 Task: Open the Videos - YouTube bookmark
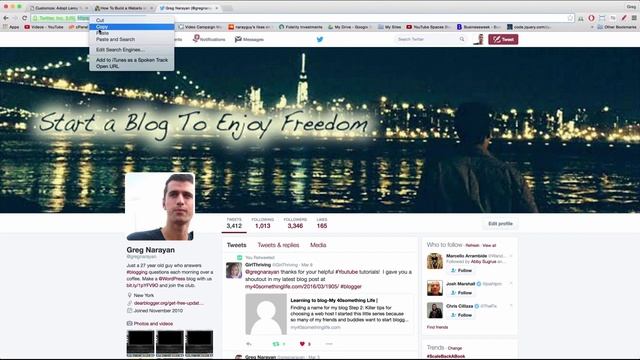tap(44, 27)
